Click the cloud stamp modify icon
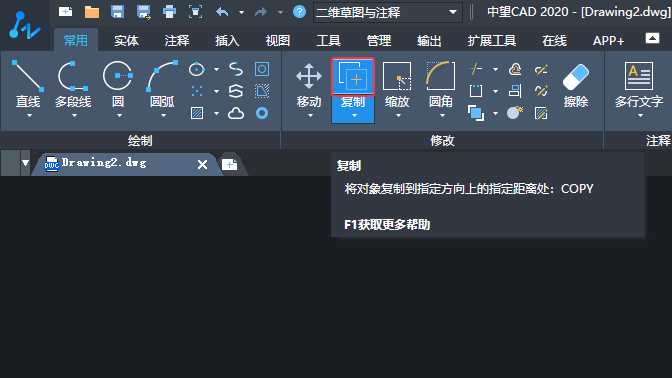 [515, 69]
